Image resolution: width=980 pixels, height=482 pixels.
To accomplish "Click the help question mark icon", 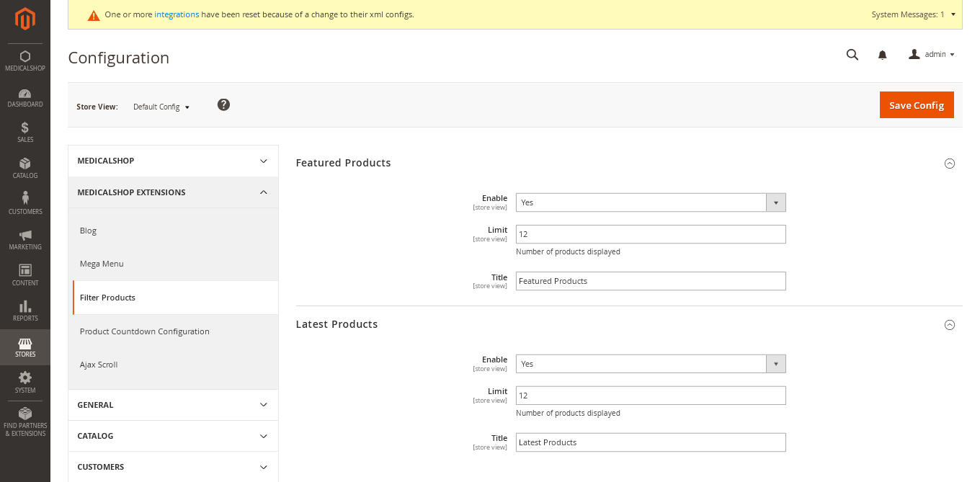I will click(x=224, y=104).
